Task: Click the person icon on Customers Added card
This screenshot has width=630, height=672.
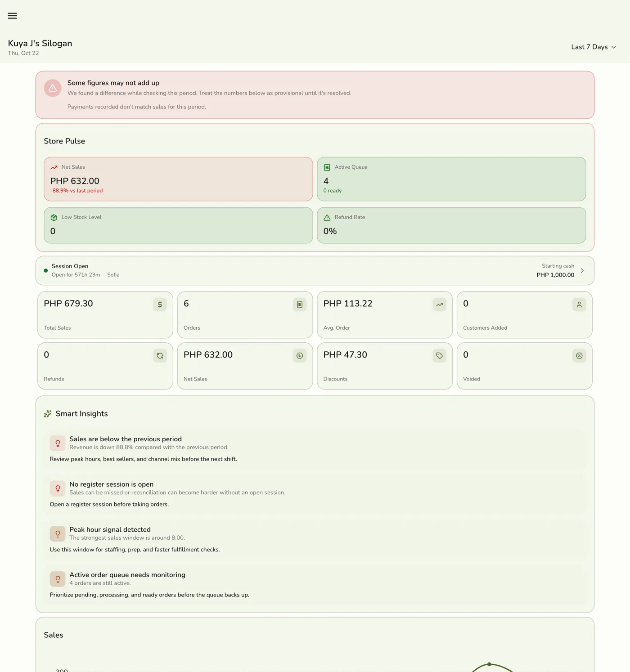Action: pos(579,305)
